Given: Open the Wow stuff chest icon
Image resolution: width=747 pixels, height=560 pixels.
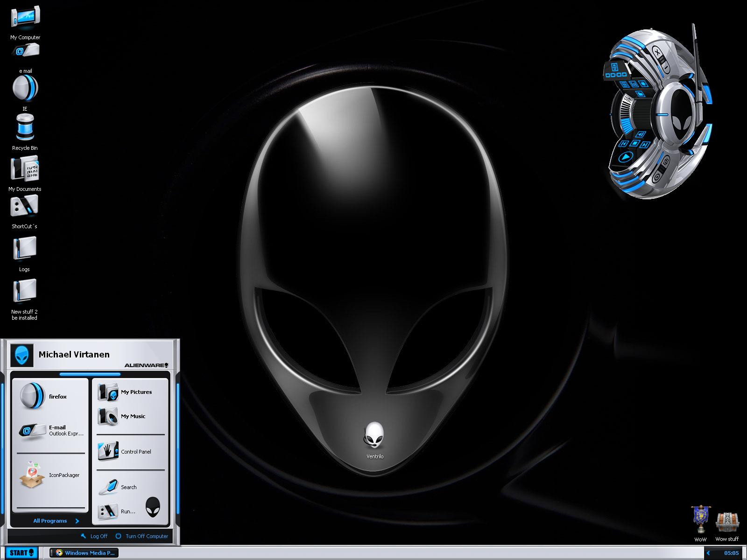Looking at the screenshot, I should [x=727, y=526].
